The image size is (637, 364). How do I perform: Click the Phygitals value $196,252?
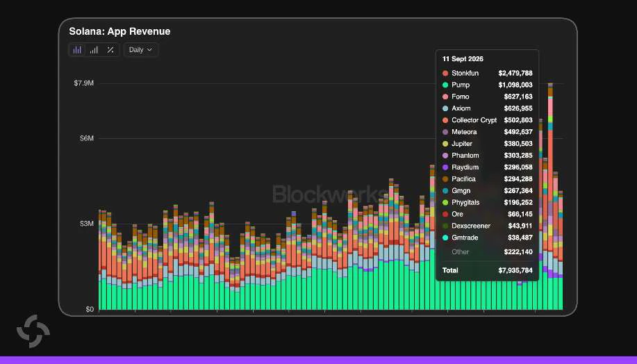518,202
